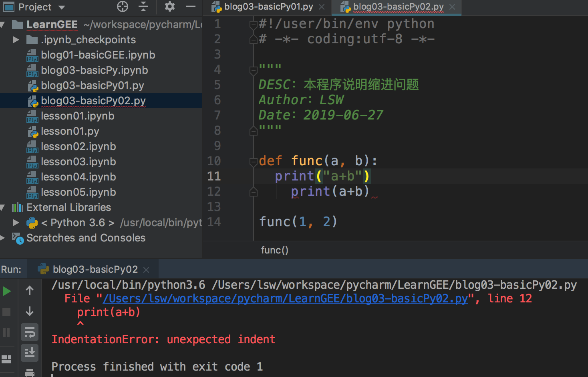The height and width of the screenshot is (377, 588).
Task: Click the Down the Stack Trace arrow
Action: [x=30, y=312]
